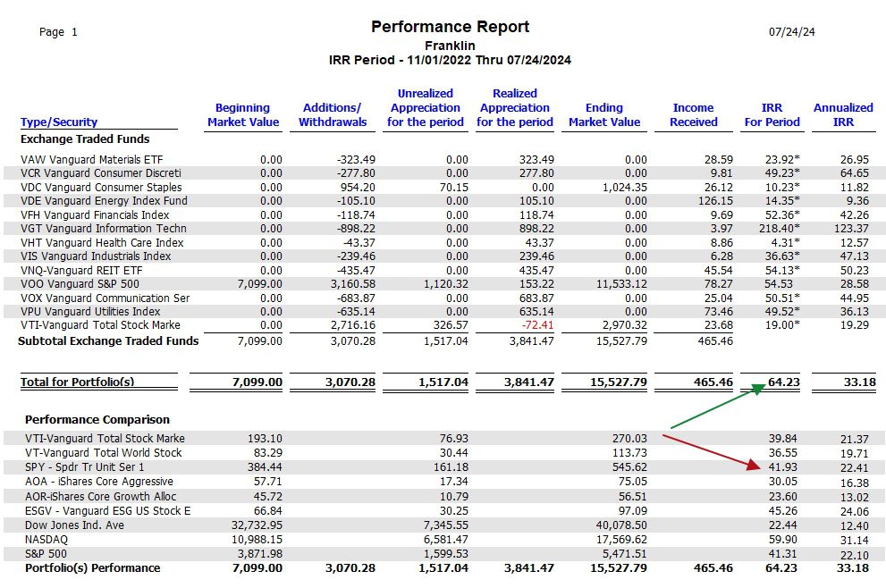Click the 123.37 annualized IRR value
Viewport: 886px width, 588px height.
point(851,228)
